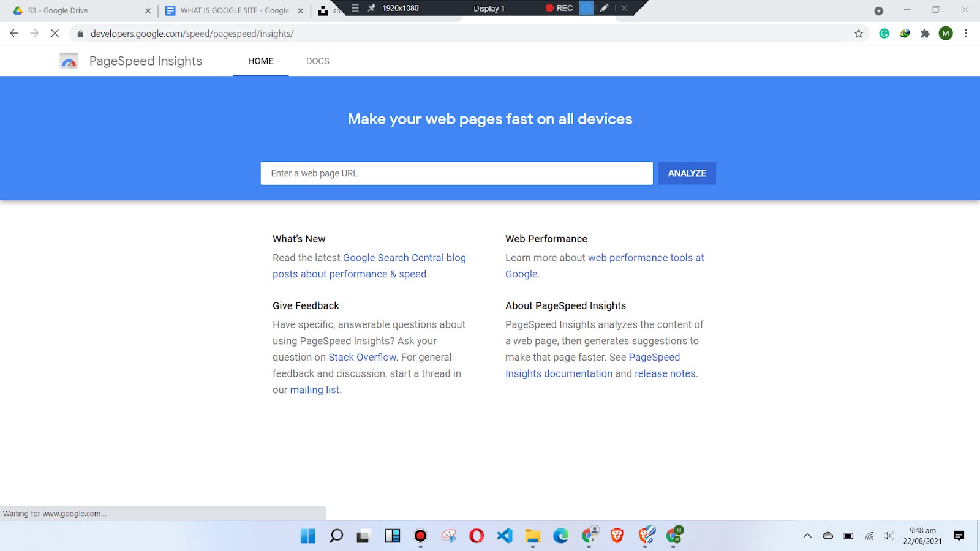Viewport: 980px width, 551px height.
Task: Open the Chrome tab search dropdown
Action: point(878,10)
